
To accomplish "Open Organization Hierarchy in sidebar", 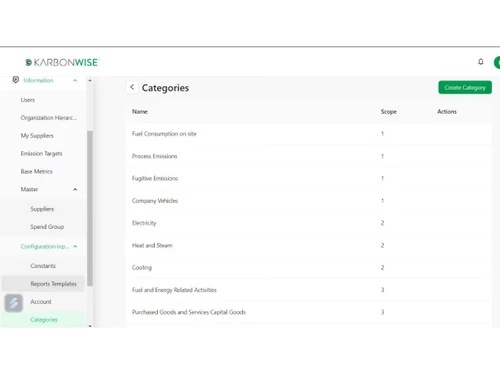I will click(49, 118).
